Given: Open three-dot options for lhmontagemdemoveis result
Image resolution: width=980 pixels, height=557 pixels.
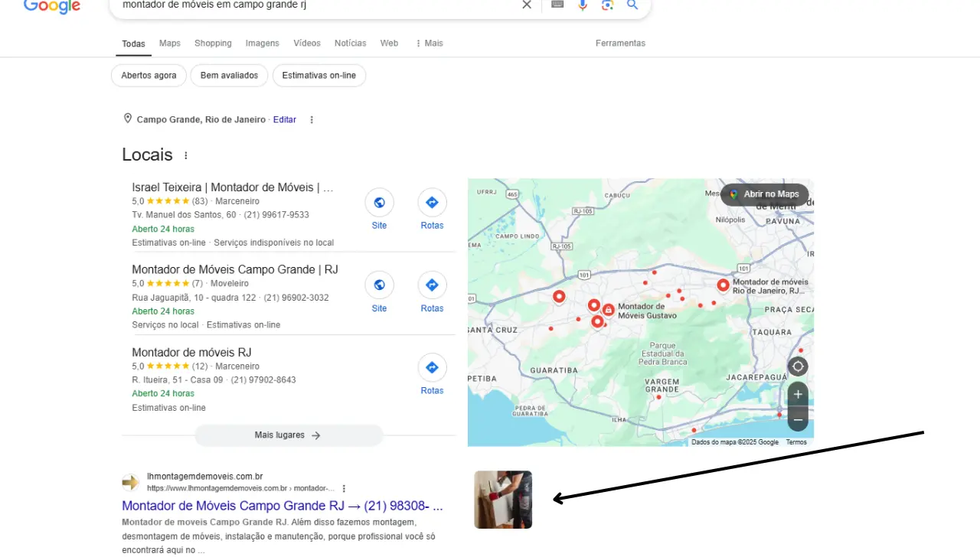Looking at the screenshot, I should click(344, 488).
